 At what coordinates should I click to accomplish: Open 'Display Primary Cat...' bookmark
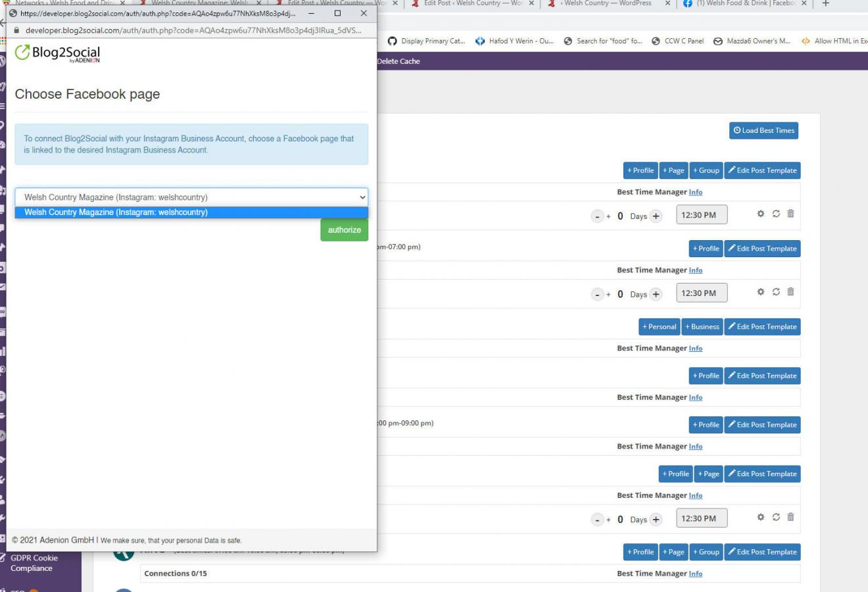click(426, 41)
